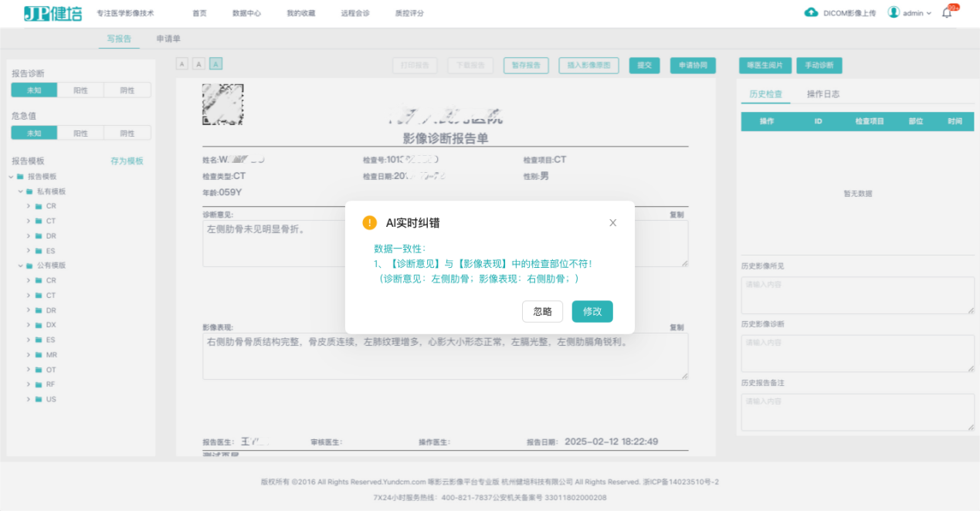Click the admin user avatar icon

(894, 12)
